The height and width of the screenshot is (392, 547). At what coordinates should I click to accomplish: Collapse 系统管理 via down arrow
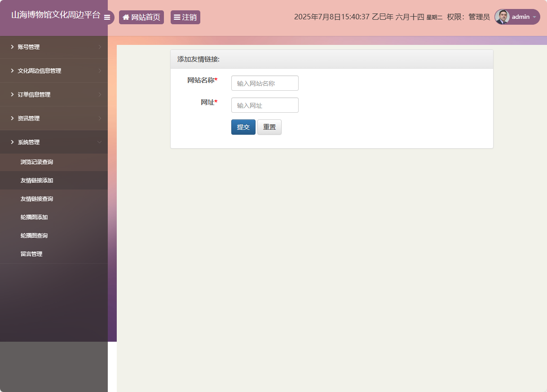point(100,142)
